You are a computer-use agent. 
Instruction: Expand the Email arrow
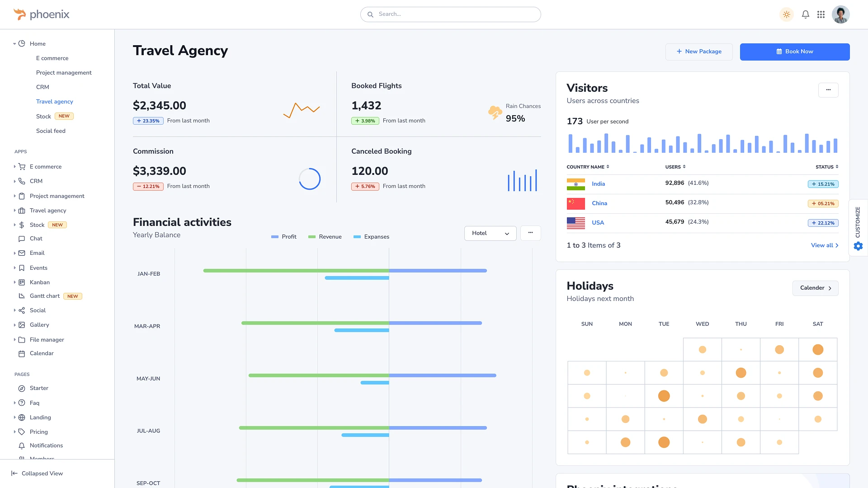pos(14,253)
